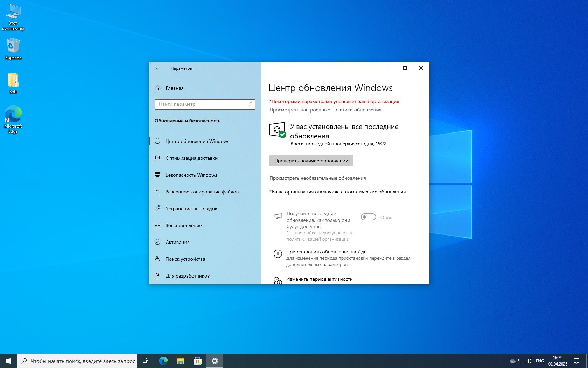
Task: Open Поиск устройства section
Action: [185, 259]
